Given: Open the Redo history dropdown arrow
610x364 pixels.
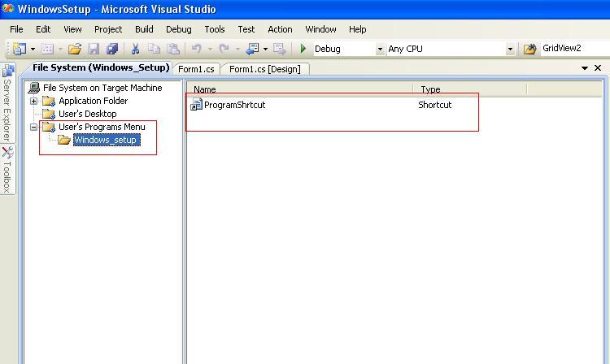Looking at the screenshot, I should click(x=237, y=49).
